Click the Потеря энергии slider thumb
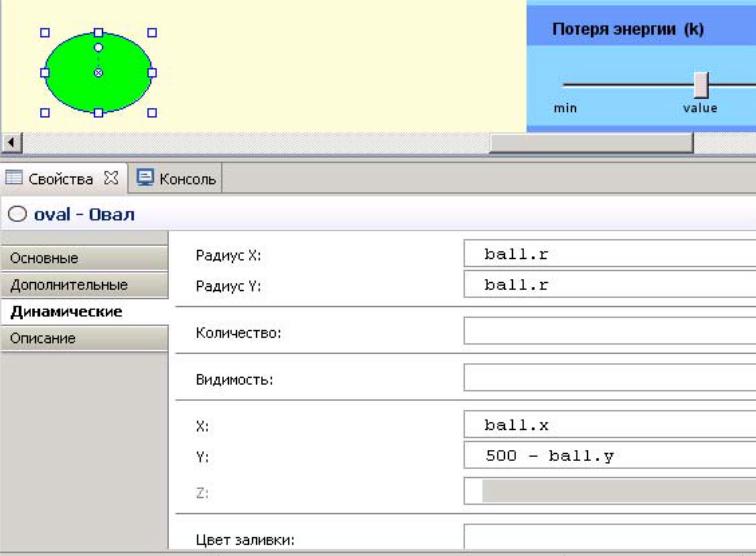Image resolution: width=756 pixels, height=556 pixels. (701, 85)
